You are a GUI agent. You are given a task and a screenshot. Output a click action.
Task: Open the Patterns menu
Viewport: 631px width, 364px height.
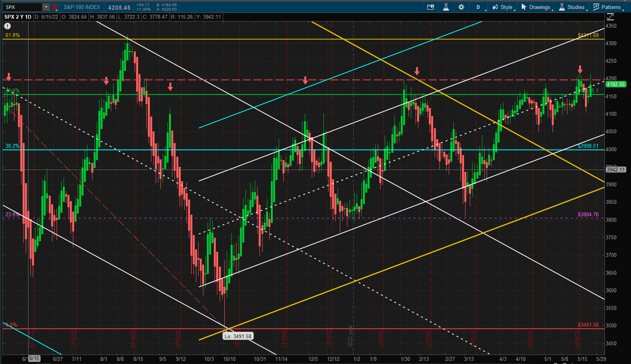click(x=608, y=7)
